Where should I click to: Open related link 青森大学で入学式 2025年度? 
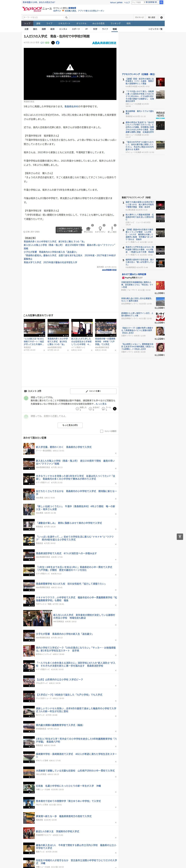click(x=50, y=262)
